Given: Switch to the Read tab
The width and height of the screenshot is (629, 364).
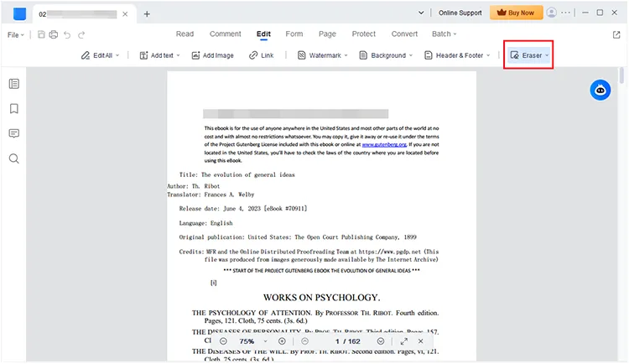Looking at the screenshot, I should [185, 34].
